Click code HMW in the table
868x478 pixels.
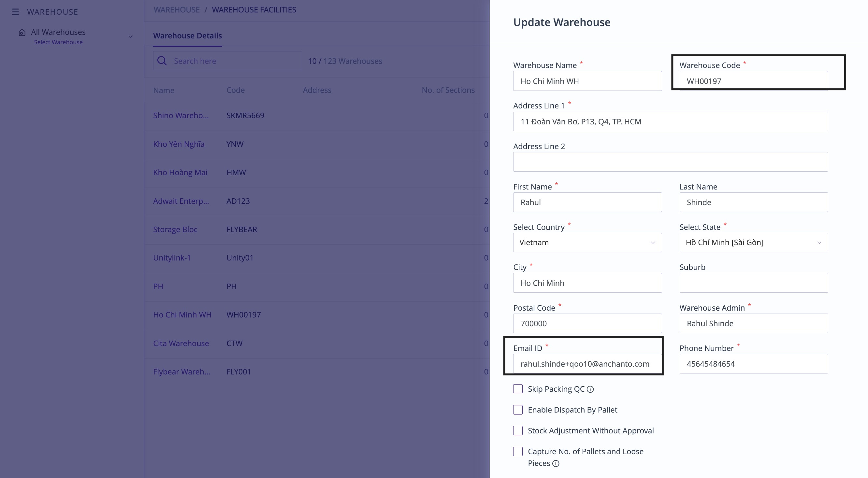(x=236, y=172)
